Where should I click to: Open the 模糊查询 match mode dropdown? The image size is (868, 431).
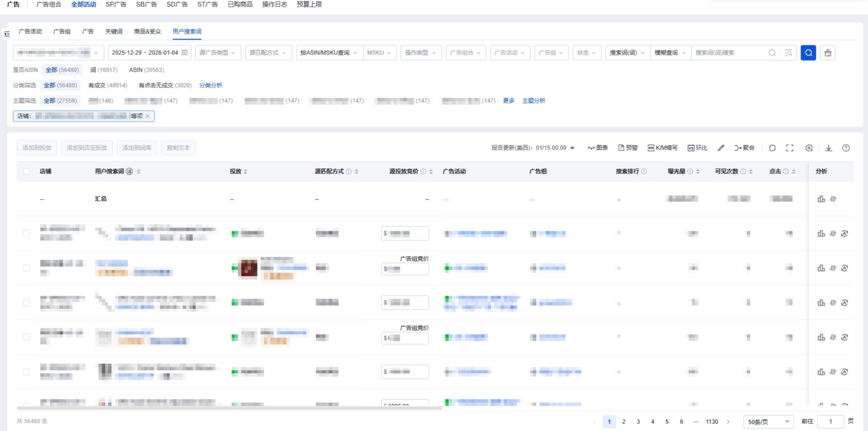[670, 53]
